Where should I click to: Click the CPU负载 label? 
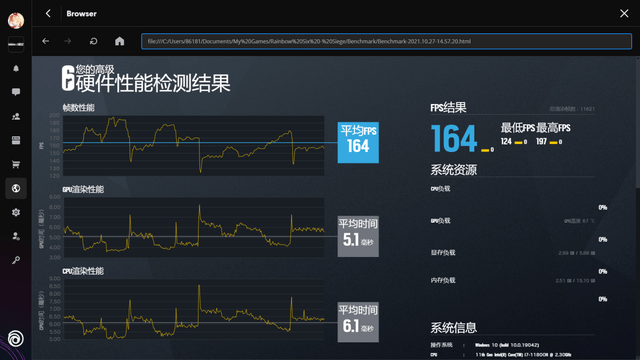pyautogui.click(x=440, y=189)
